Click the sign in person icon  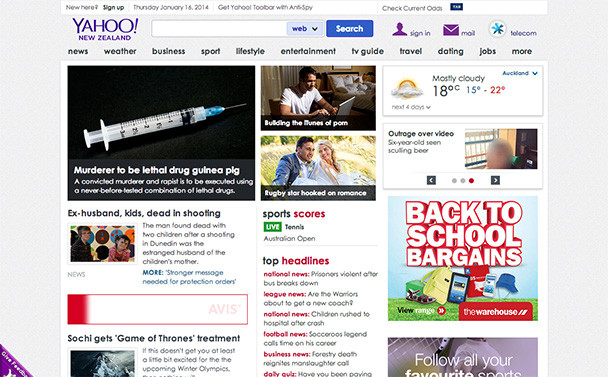pyautogui.click(x=399, y=29)
